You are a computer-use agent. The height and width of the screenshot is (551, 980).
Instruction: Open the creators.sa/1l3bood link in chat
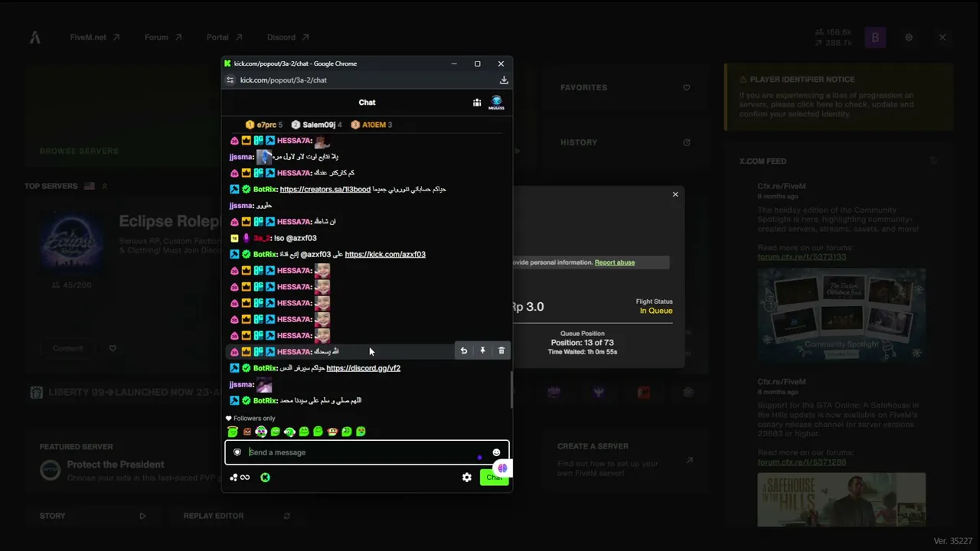point(325,189)
